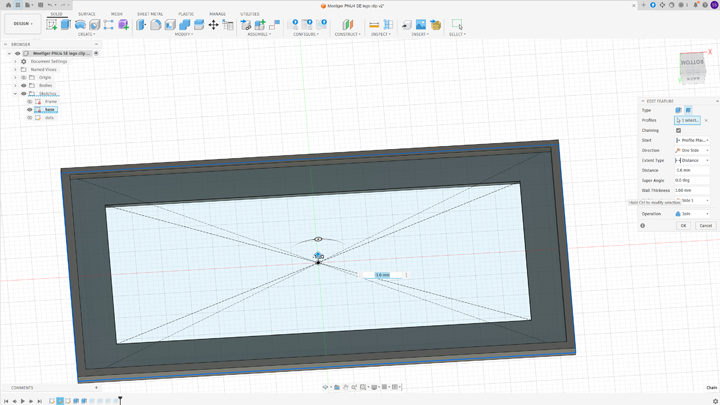Clear the Profiles selection
Screen dimensions: 720x405
coord(706,120)
